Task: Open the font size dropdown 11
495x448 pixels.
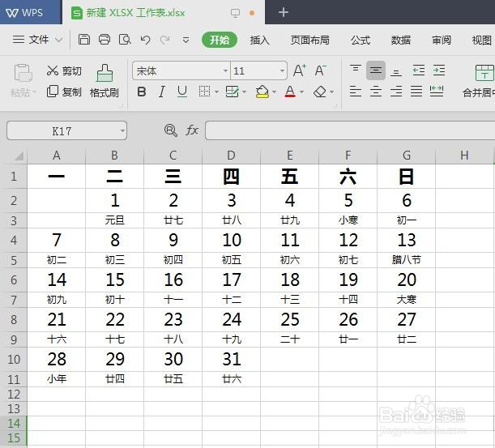Action: tap(282, 70)
